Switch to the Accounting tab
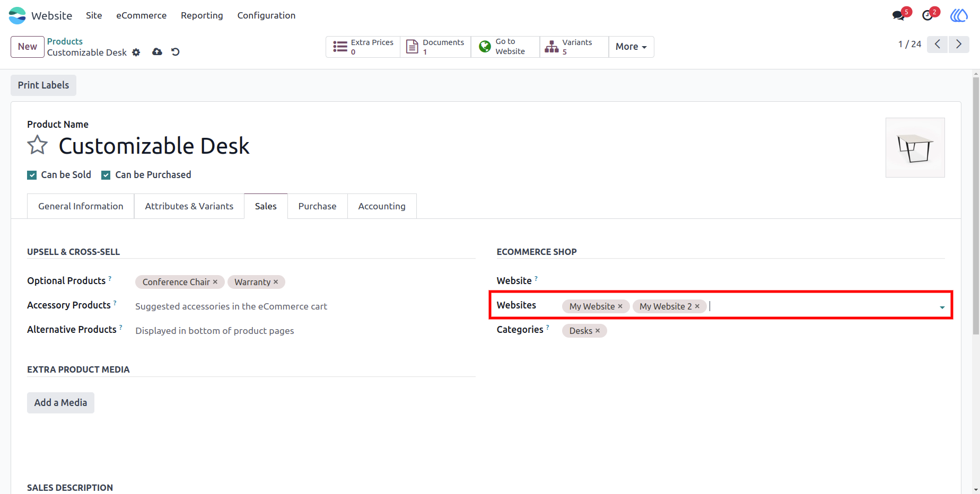Screen dimensions: 980x494 click(382, 206)
